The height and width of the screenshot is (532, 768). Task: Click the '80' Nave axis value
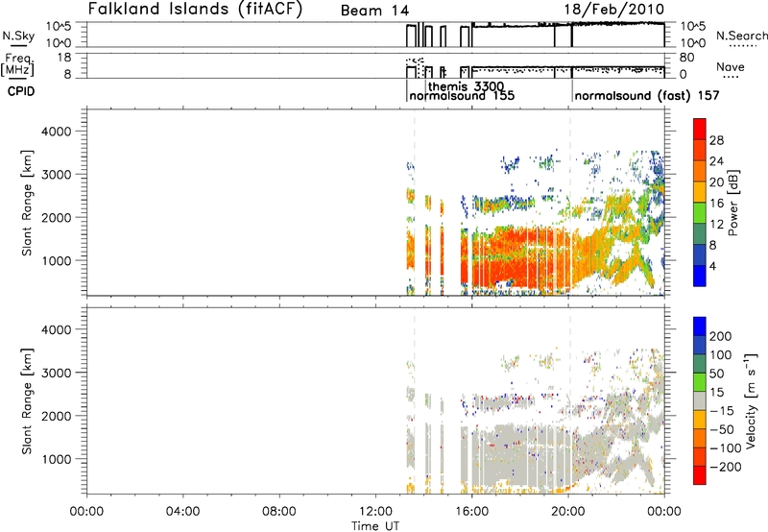point(687,58)
